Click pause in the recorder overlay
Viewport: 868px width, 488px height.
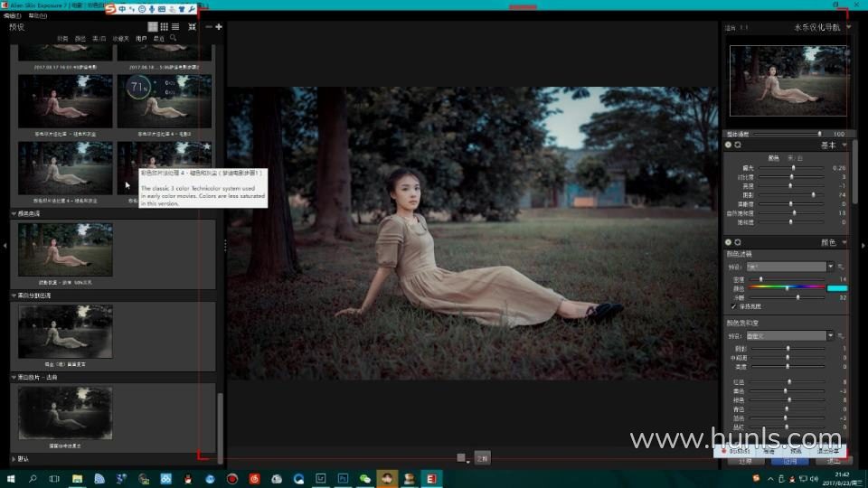(x=769, y=452)
